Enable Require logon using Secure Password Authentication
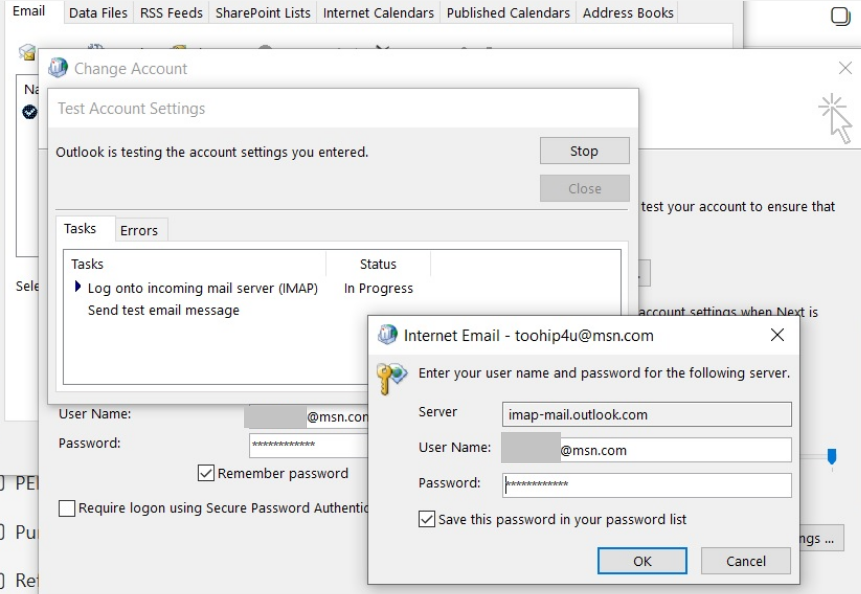The image size is (861, 594). point(67,508)
